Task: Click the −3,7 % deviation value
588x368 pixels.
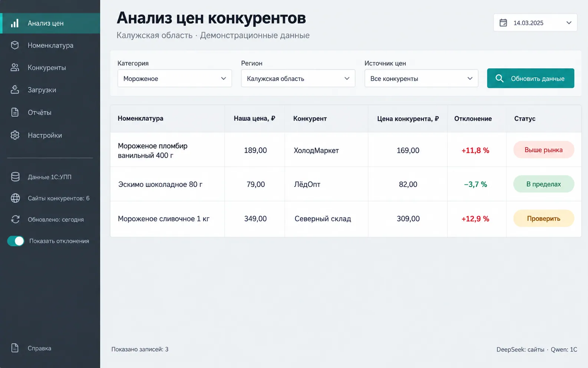Action: coord(475,184)
